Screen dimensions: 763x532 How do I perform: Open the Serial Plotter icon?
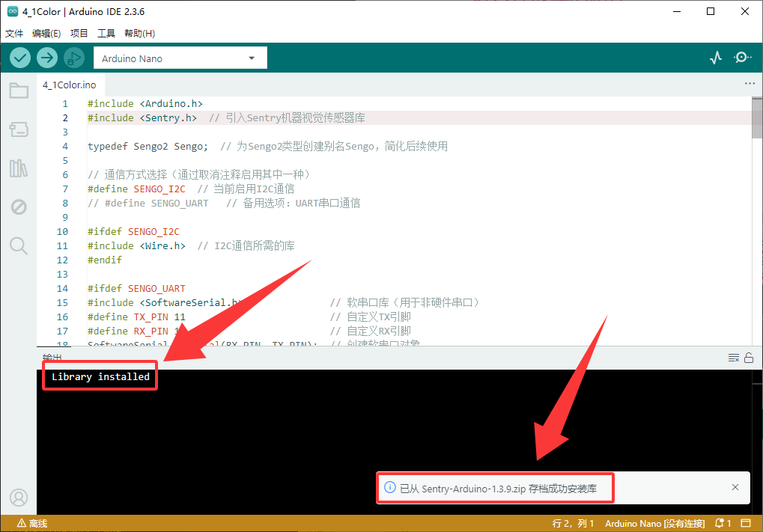(716, 58)
